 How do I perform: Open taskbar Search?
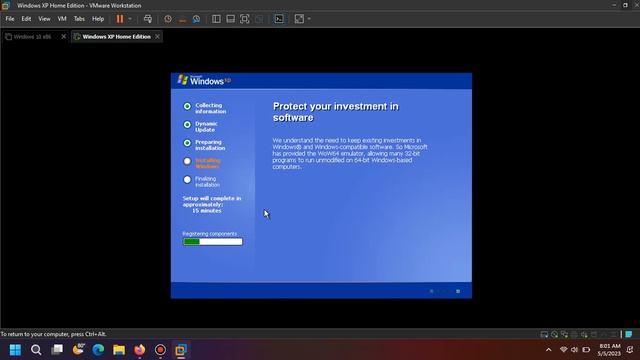click(x=36, y=350)
